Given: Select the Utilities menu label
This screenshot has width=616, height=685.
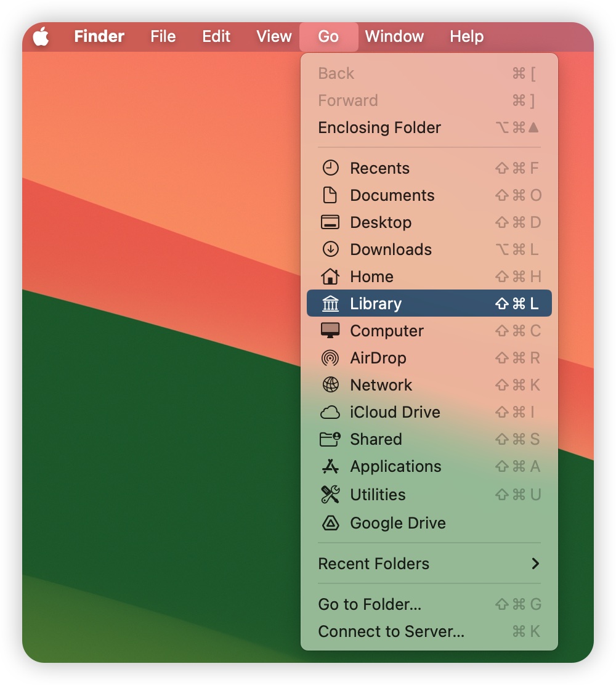Looking at the screenshot, I should 378,495.
